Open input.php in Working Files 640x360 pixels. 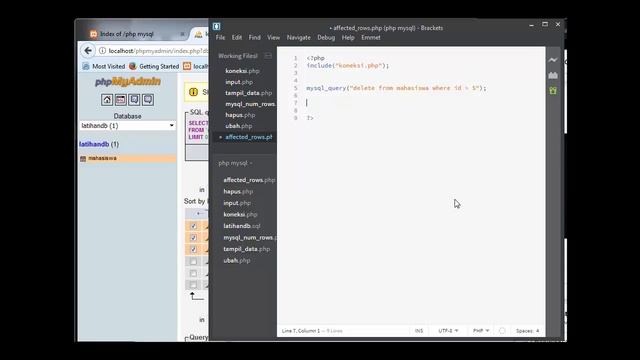(x=239, y=82)
